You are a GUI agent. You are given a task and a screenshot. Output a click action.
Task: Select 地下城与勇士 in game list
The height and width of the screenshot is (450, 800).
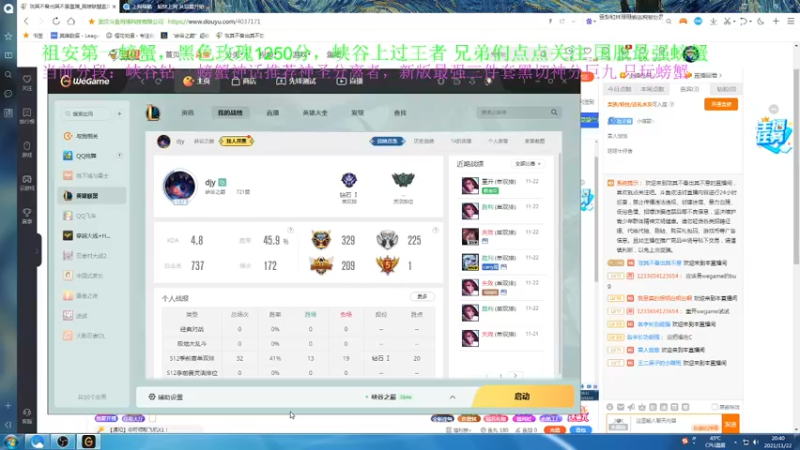(x=92, y=176)
